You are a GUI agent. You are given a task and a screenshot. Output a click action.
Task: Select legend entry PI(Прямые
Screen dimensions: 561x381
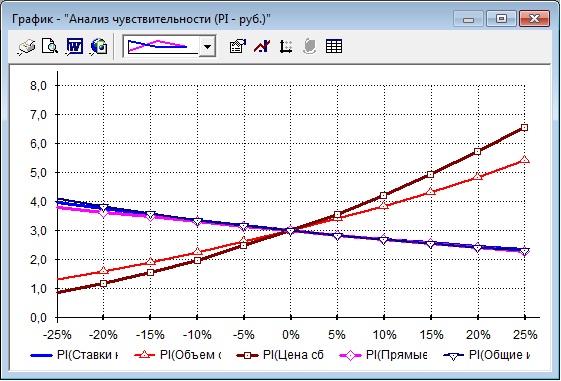click(x=383, y=355)
